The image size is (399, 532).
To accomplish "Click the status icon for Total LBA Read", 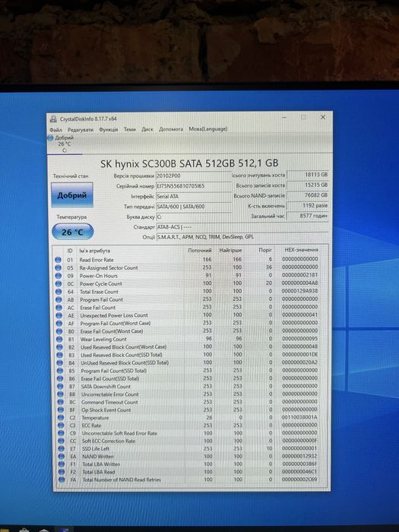I will tap(62, 472).
